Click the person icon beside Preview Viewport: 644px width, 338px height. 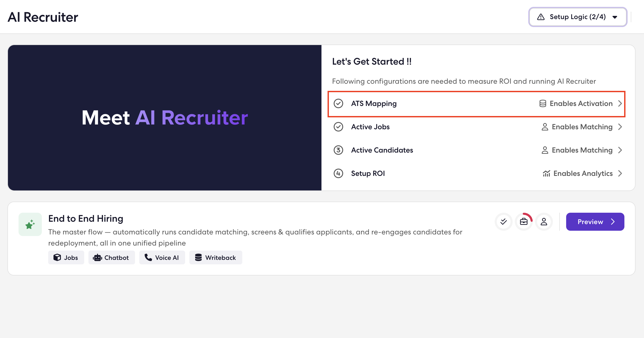544,222
